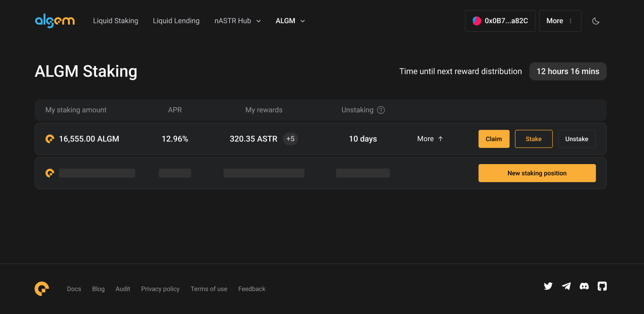The width and height of the screenshot is (644, 314).
Task: Click the wallet avatar icon
Action: 477,21
